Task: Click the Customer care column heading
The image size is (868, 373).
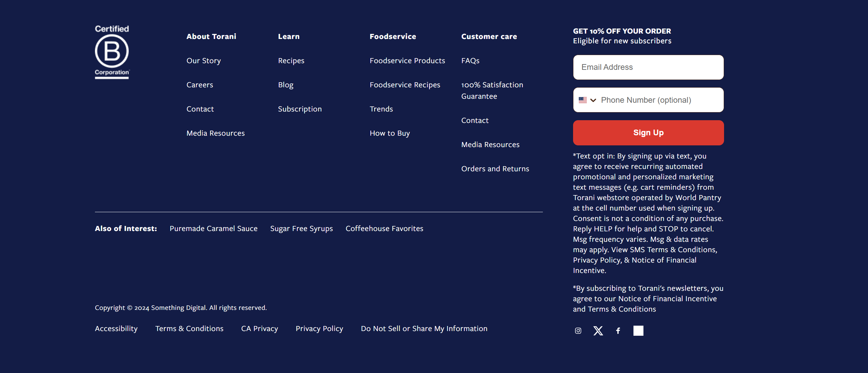Action: pyautogui.click(x=489, y=36)
